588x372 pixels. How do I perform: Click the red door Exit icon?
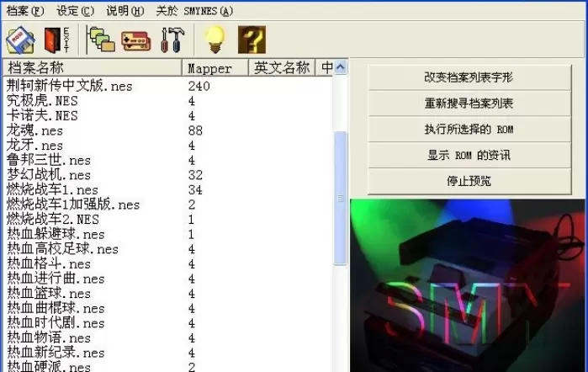tap(54, 39)
